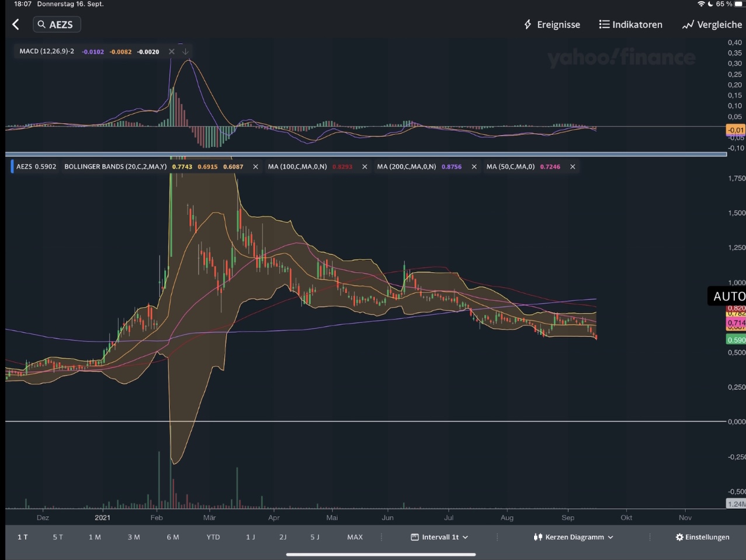The width and height of the screenshot is (746, 560).
Task: Tap the back arrow icon
Action: 16,25
